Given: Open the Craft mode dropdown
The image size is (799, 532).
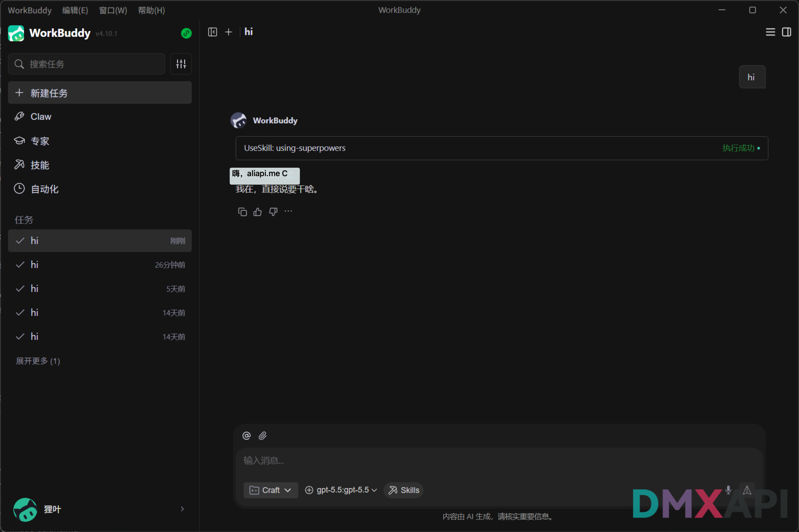Looking at the screenshot, I should click(271, 490).
